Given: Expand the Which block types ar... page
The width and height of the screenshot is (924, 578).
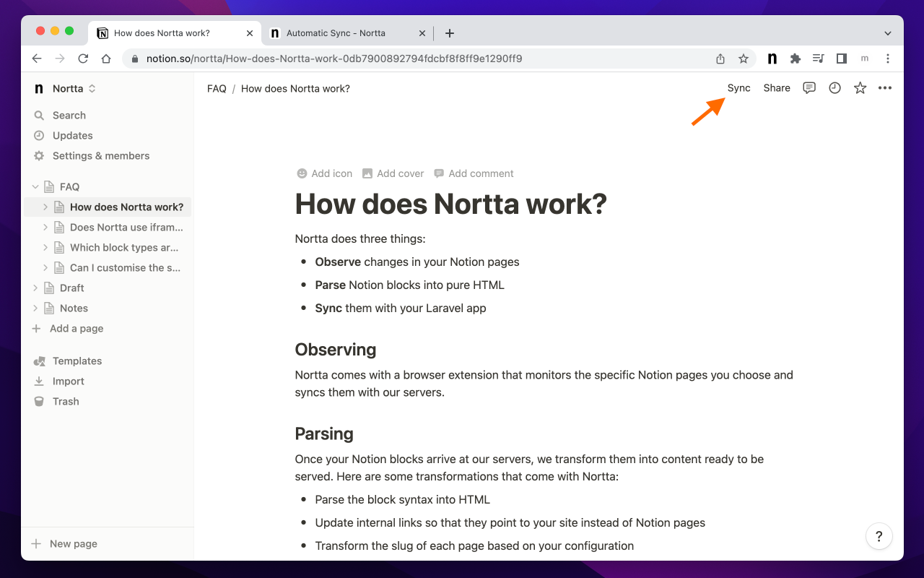Looking at the screenshot, I should (x=45, y=248).
